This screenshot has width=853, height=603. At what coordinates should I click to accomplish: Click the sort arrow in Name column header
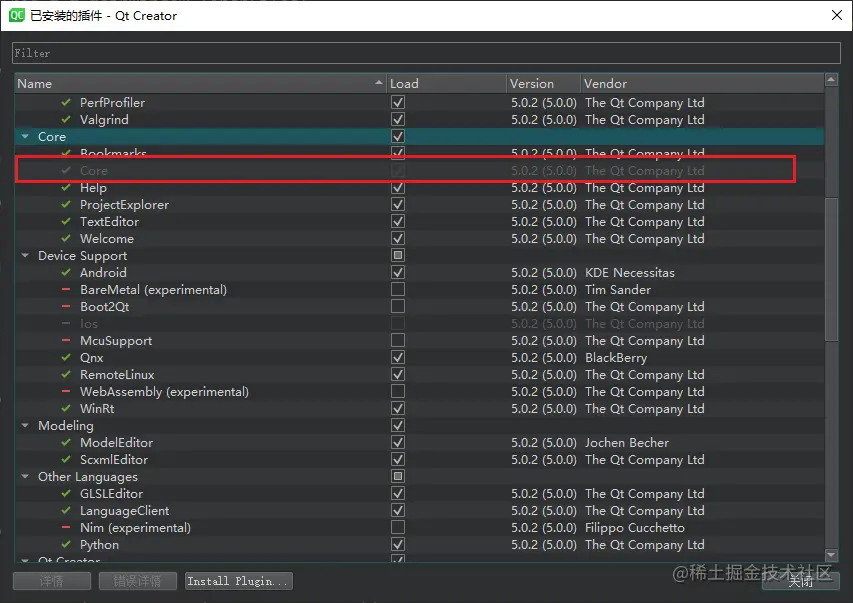379,83
